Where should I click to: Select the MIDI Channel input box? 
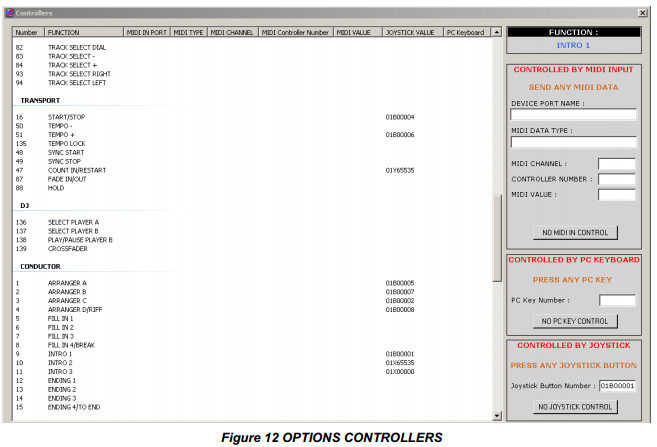coord(616,164)
